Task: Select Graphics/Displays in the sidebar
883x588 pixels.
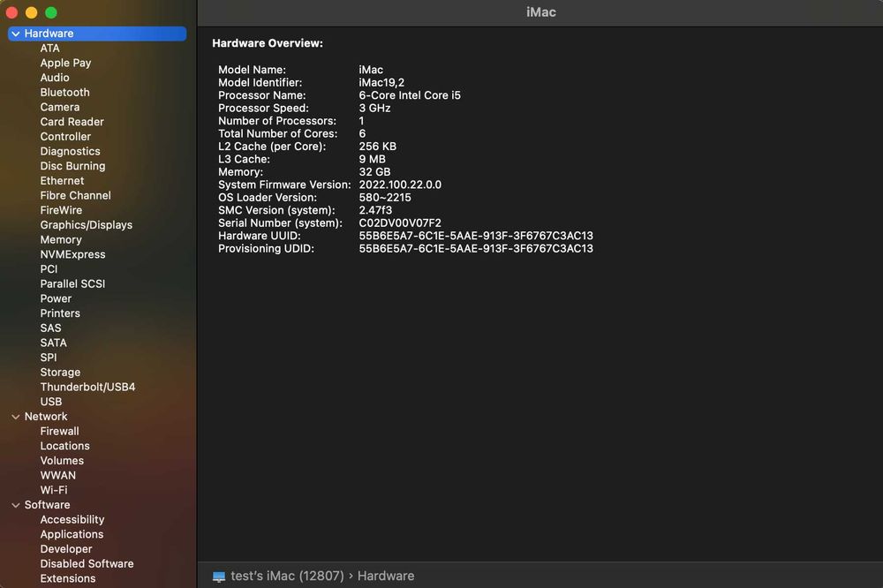Action: pos(87,225)
